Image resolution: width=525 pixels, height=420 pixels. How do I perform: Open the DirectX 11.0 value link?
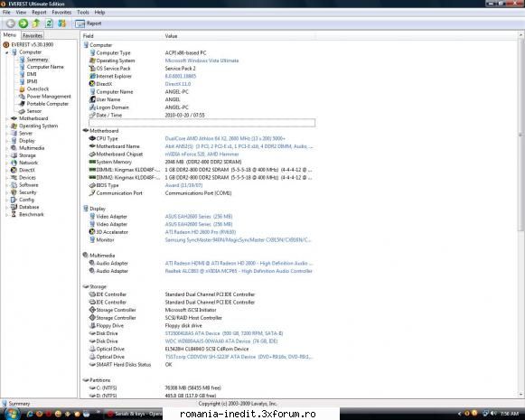click(178, 84)
